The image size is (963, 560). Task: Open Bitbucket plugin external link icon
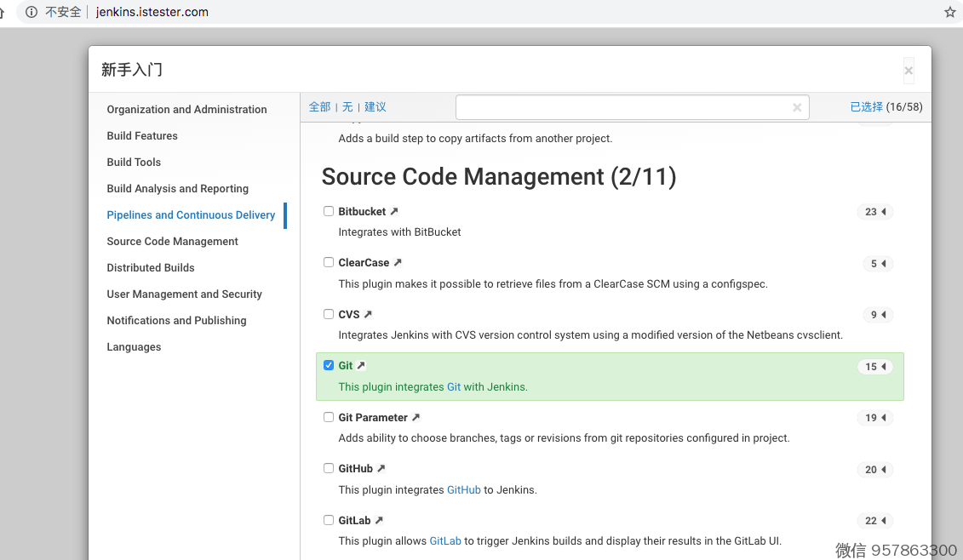tap(394, 211)
